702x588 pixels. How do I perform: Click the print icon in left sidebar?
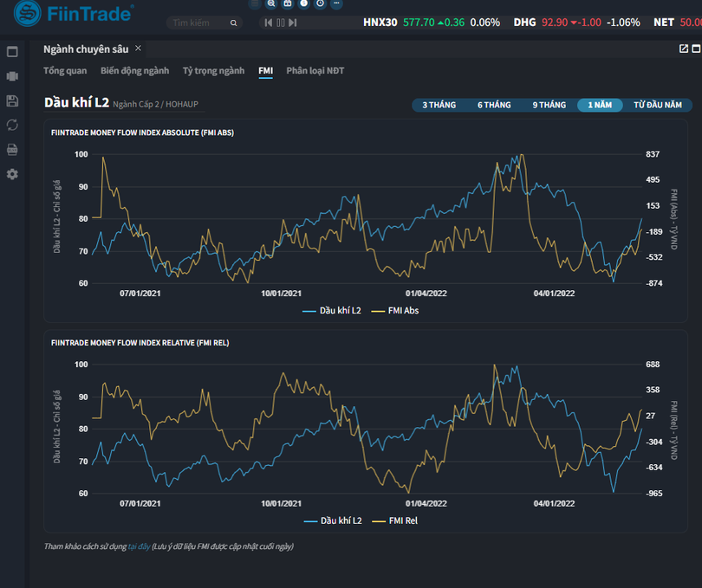pos(12,149)
